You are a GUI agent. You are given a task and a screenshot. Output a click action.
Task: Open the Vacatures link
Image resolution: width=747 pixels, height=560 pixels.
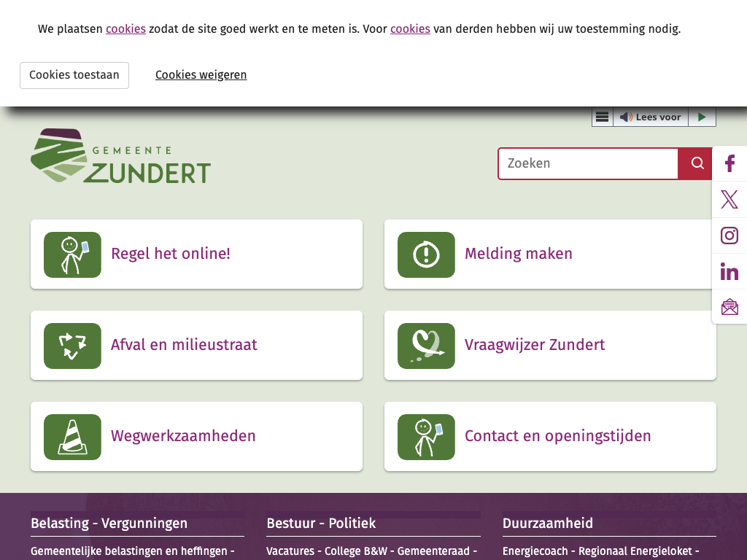[x=290, y=551]
